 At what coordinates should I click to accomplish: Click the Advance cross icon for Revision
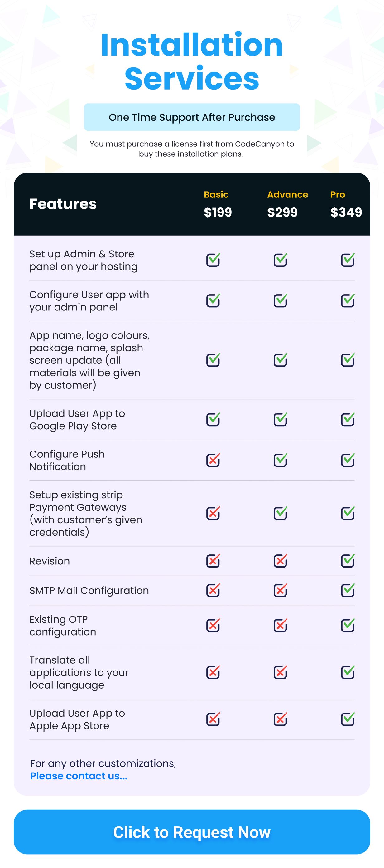click(x=280, y=561)
